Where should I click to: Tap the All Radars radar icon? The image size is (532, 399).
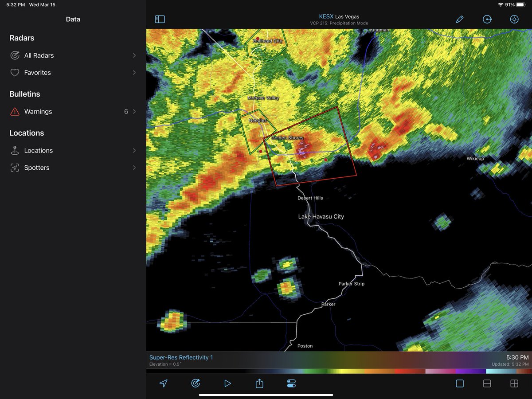[x=15, y=55]
